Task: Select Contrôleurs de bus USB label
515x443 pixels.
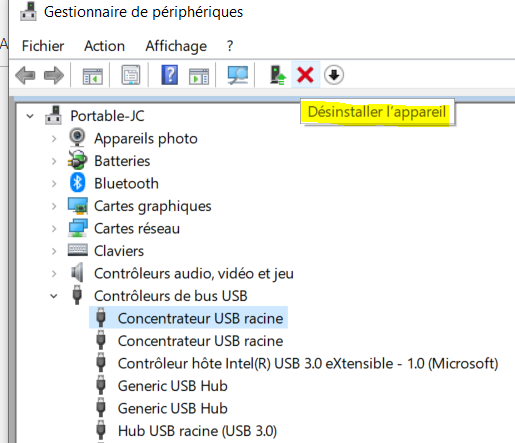Action: (171, 296)
